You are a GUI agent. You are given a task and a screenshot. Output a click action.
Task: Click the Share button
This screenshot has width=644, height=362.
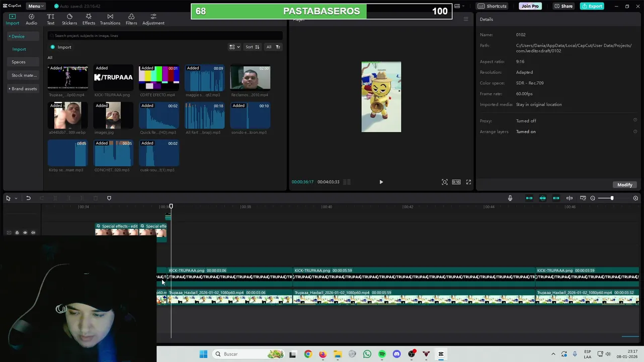click(x=563, y=6)
